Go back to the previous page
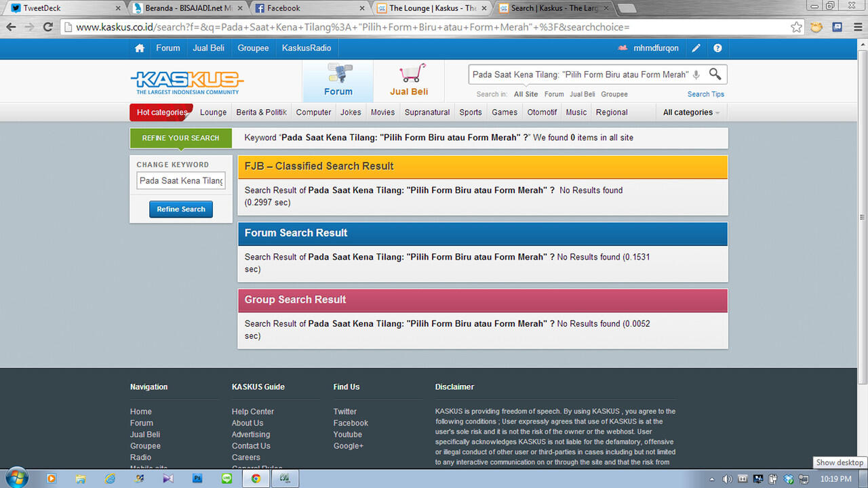The image size is (868, 488). (x=11, y=27)
